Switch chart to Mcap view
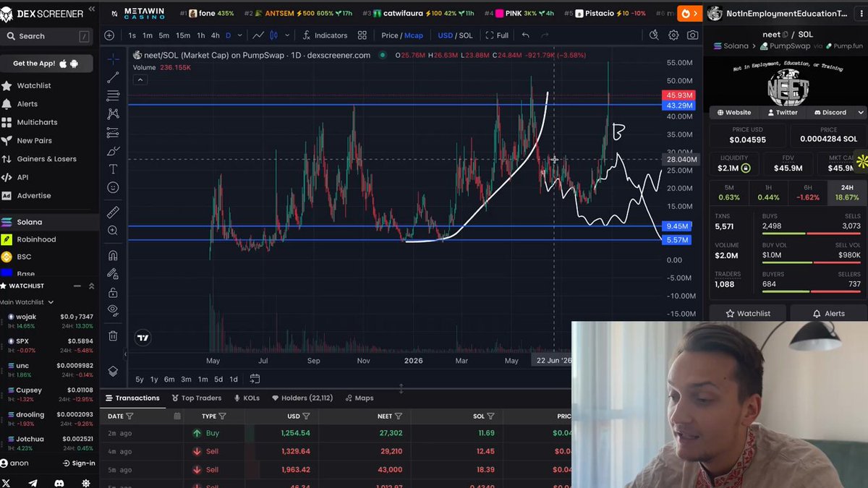The height and width of the screenshot is (488, 868). coord(413,35)
